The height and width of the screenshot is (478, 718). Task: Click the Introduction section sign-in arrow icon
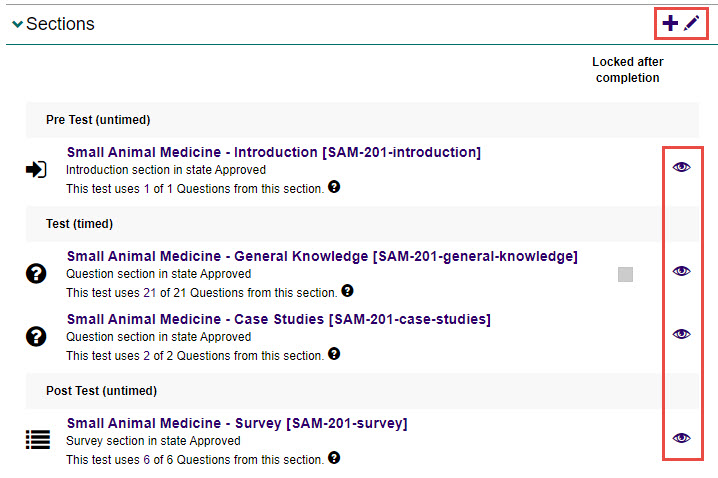(x=36, y=170)
